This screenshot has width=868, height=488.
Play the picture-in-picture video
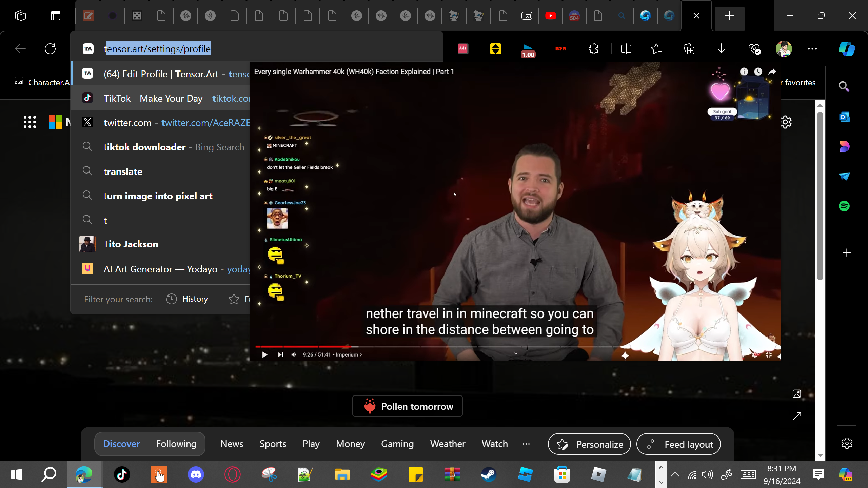tap(264, 354)
